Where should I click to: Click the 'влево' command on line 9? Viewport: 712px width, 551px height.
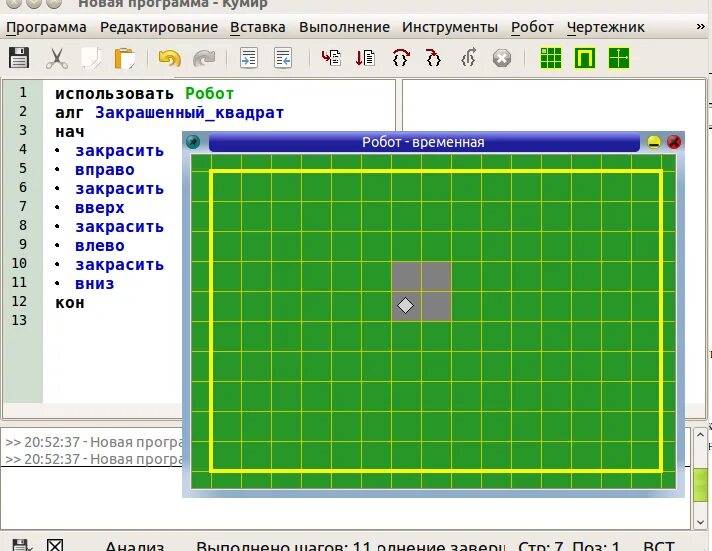(x=100, y=246)
